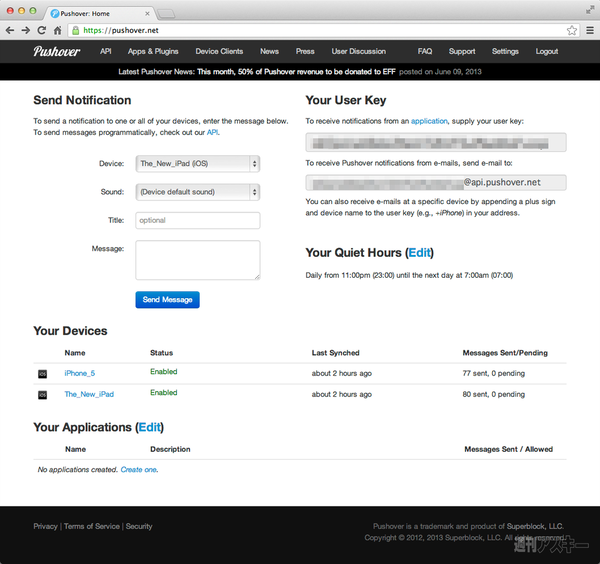Click The_New_iPad Enabled status text

tap(164, 393)
